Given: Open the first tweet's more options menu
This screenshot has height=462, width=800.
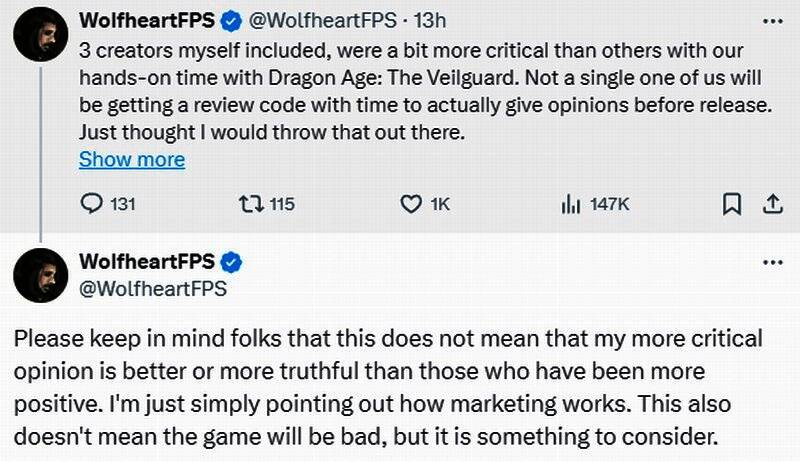Looking at the screenshot, I should [x=772, y=20].
